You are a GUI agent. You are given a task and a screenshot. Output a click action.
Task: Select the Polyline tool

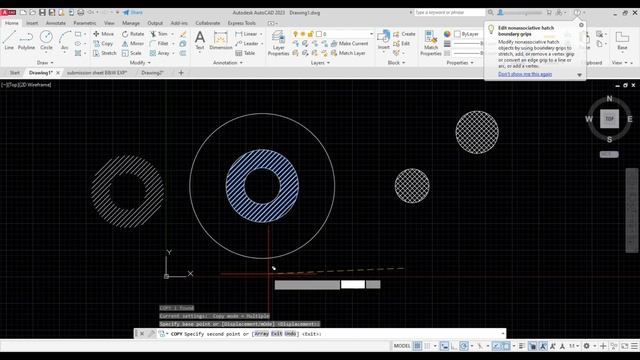pyautogui.click(x=26, y=41)
